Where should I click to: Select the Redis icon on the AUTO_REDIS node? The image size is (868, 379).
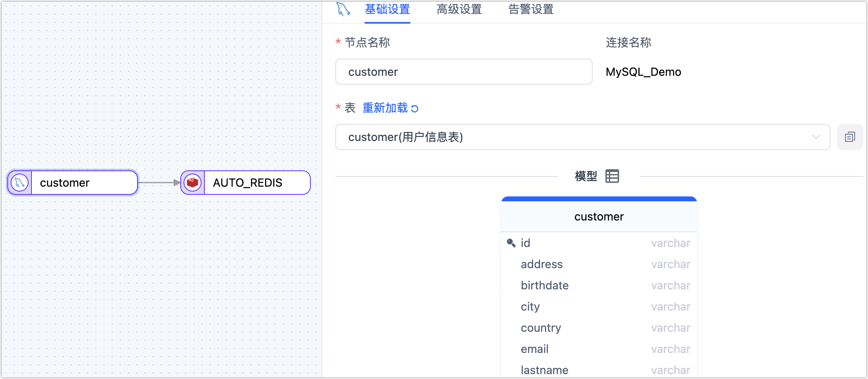(192, 183)
